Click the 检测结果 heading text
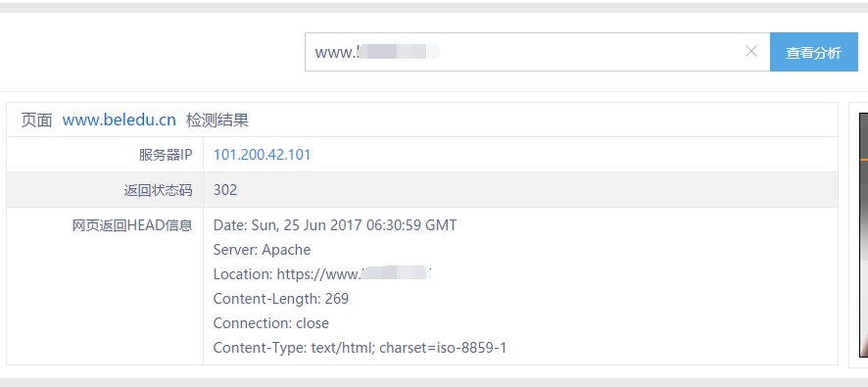The image size is (868, 387). [217, 121]
